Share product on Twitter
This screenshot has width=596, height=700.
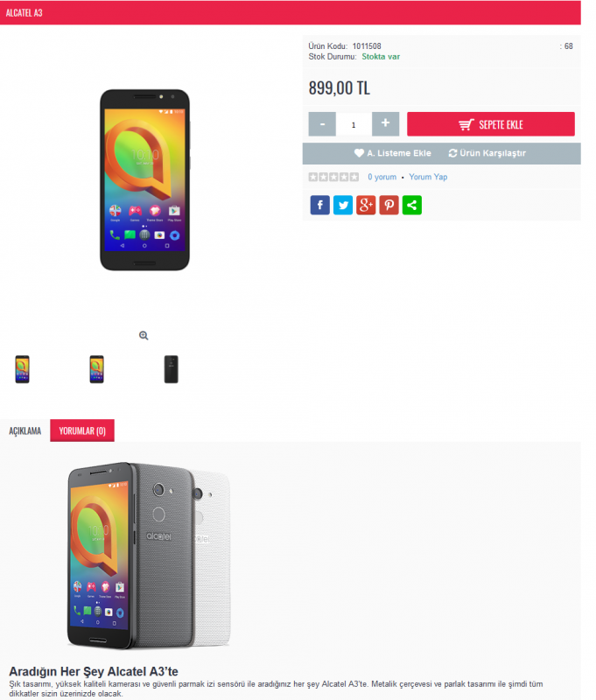(x=343, y=205)
